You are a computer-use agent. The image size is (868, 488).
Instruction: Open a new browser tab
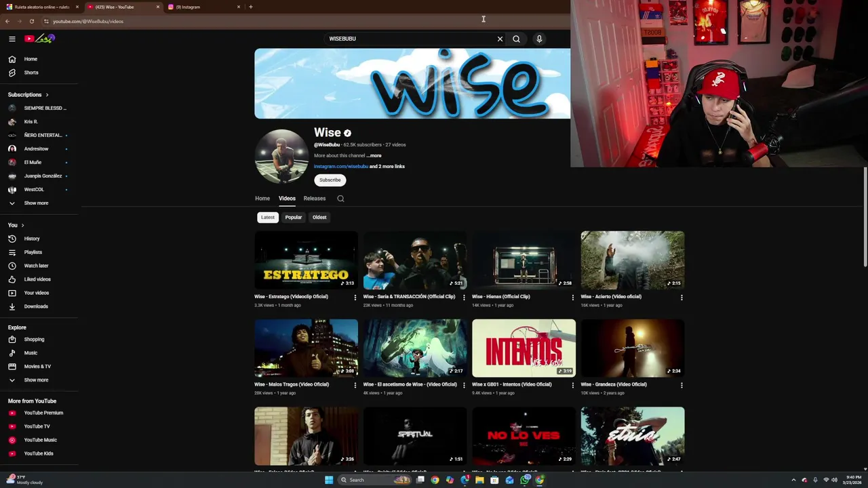coord(251,7)
